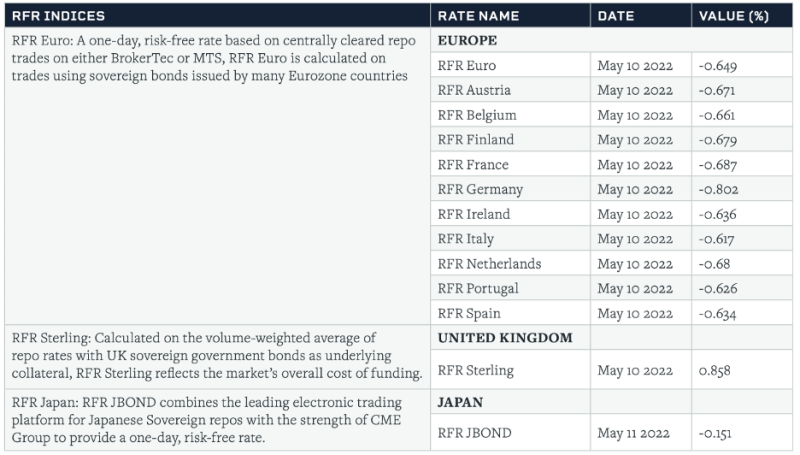
Task: Click the UNITED KINGDOM section heading
Action: coord(505,338)
